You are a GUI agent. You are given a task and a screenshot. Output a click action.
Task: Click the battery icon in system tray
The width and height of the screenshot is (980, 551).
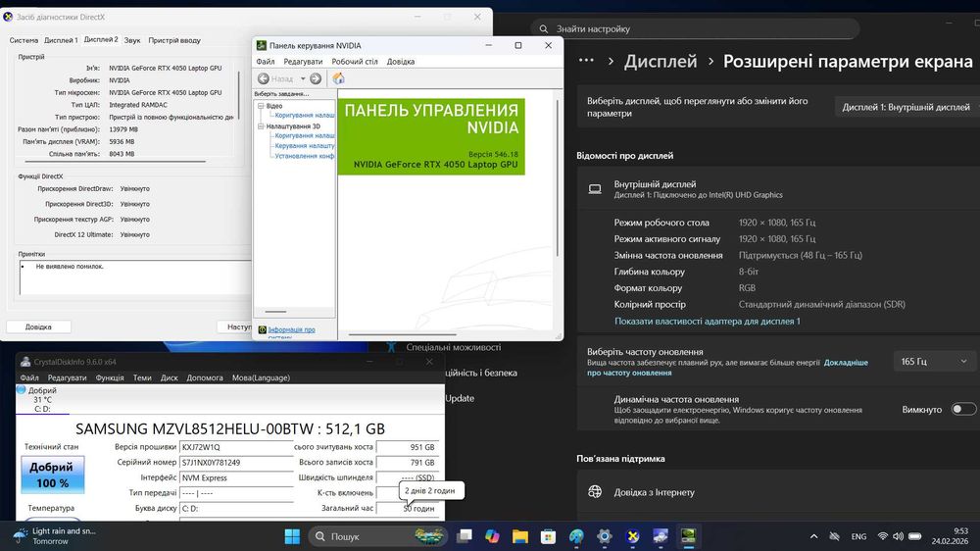(x=915, y=536)
